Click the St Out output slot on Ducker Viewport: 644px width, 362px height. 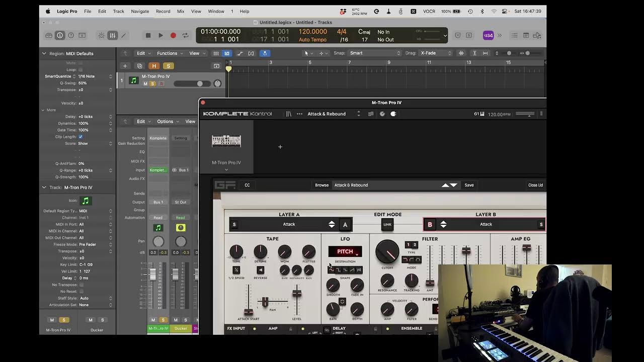point(180,202)
